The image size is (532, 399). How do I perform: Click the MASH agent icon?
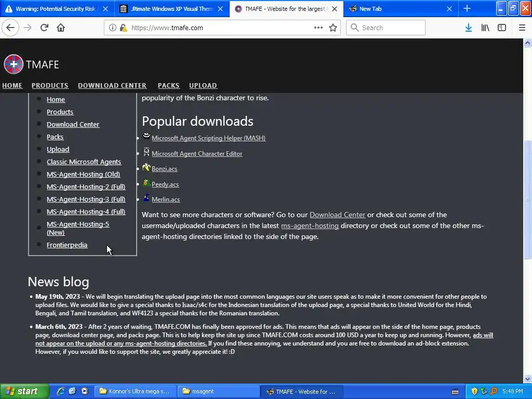pyautogui.click(x=146, y=137)
